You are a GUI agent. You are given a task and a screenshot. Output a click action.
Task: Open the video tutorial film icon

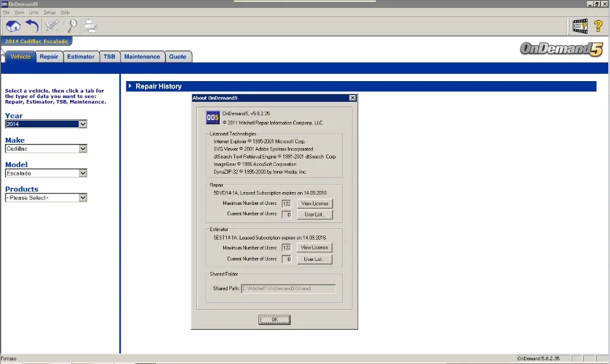pos(579,26)
